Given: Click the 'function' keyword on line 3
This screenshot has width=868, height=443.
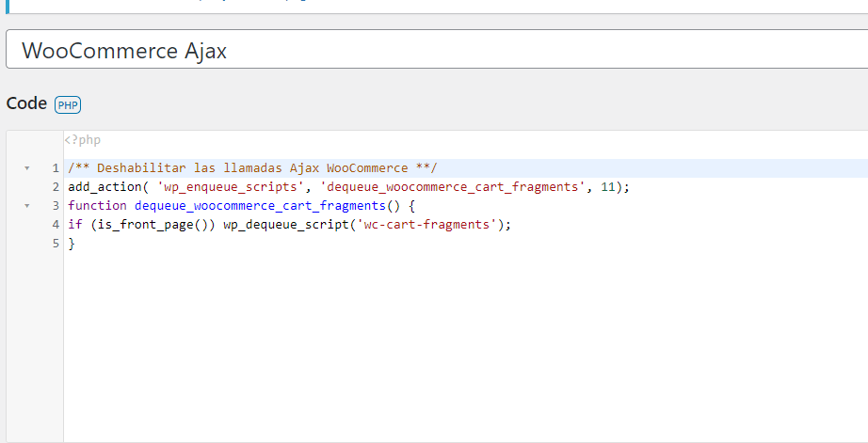Looking at the screenshot, I should [x=97, y=206].
